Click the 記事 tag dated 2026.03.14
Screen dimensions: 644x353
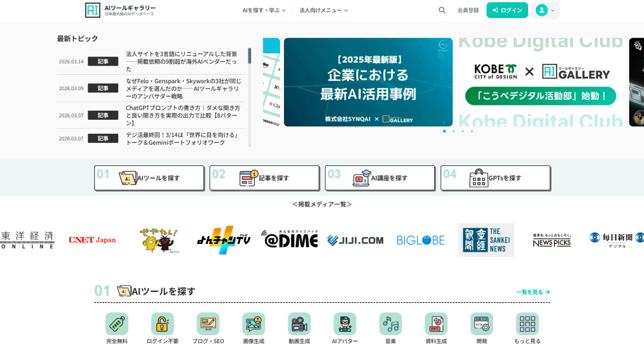[x=103, y=61]
